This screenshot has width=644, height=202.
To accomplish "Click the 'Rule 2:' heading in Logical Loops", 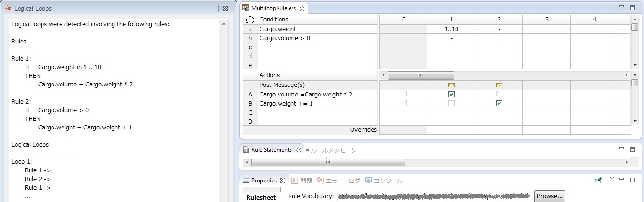I will pyautogui.click(x=21, y=102).
